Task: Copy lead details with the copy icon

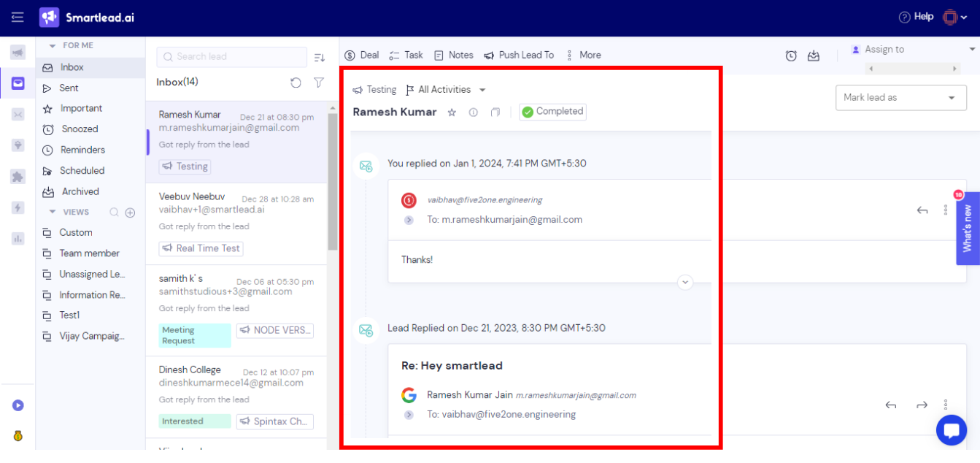Action: (495, 112)
